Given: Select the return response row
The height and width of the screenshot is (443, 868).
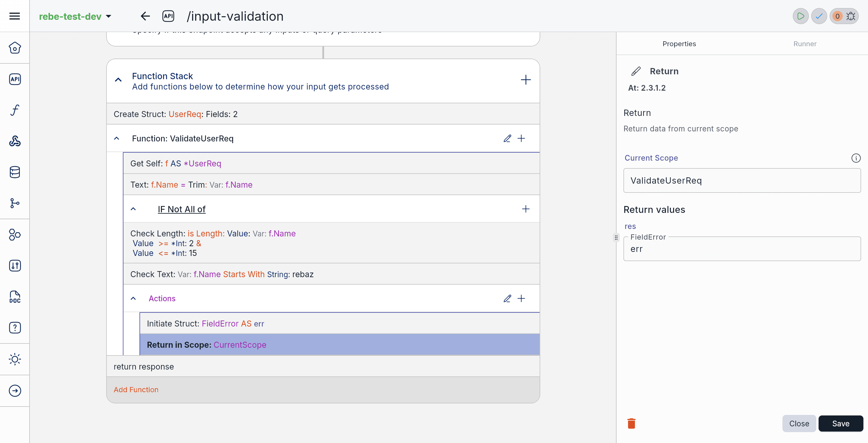Looking at the screenshot, I should pyautogui.click(x=323, y=366).
